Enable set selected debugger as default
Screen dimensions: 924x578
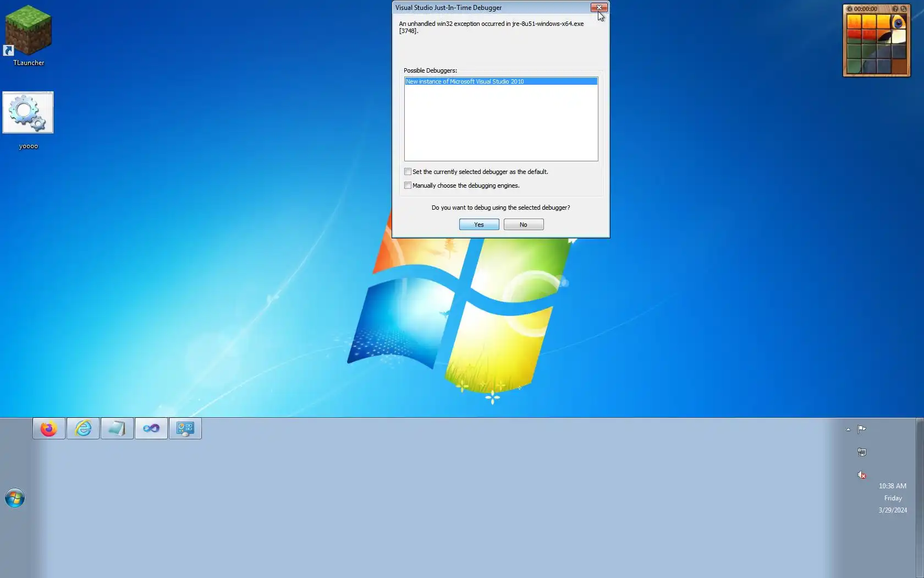408,172
